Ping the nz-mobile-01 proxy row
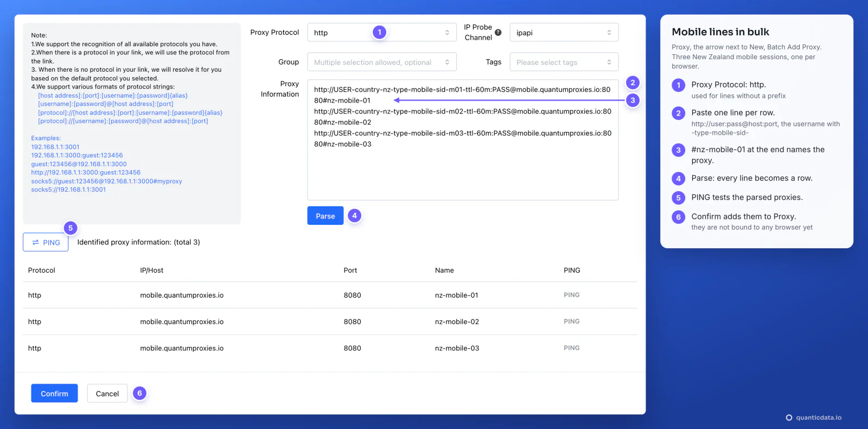 click(x=572, y=295)
